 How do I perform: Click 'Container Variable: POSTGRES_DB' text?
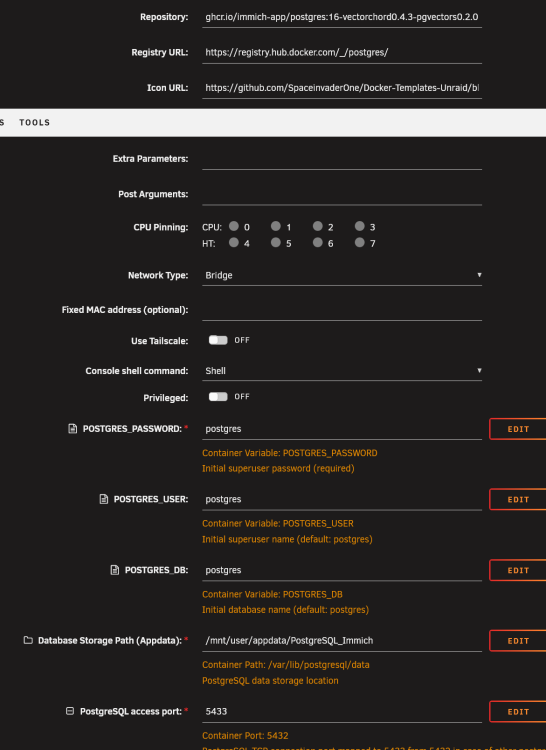[272, 595]
